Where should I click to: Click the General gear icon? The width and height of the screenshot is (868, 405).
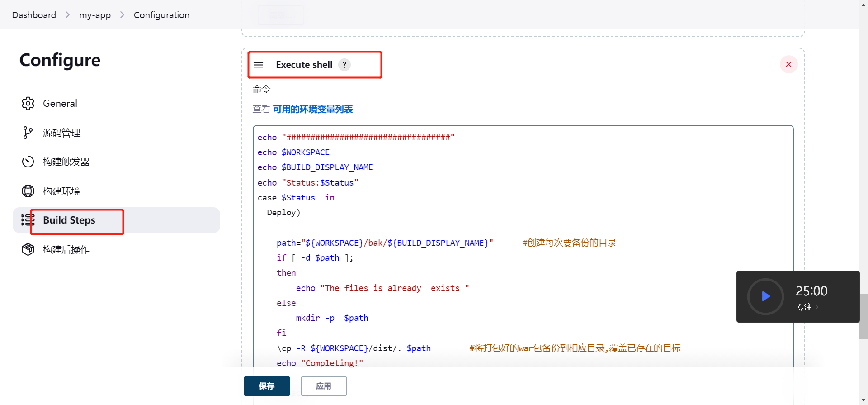[28, 104]
